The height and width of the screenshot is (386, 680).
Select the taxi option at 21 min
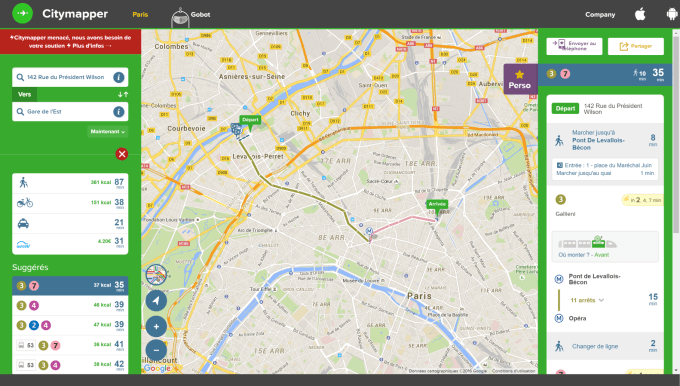(70, 223)
